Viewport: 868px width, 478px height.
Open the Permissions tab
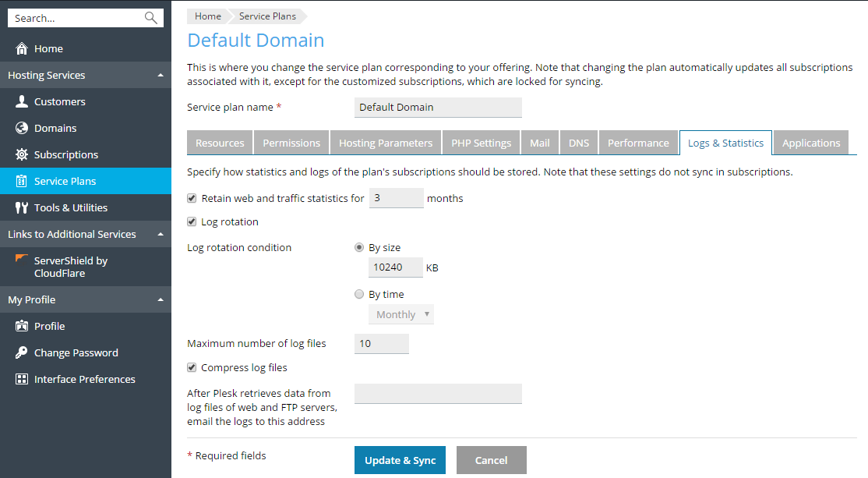291,143
